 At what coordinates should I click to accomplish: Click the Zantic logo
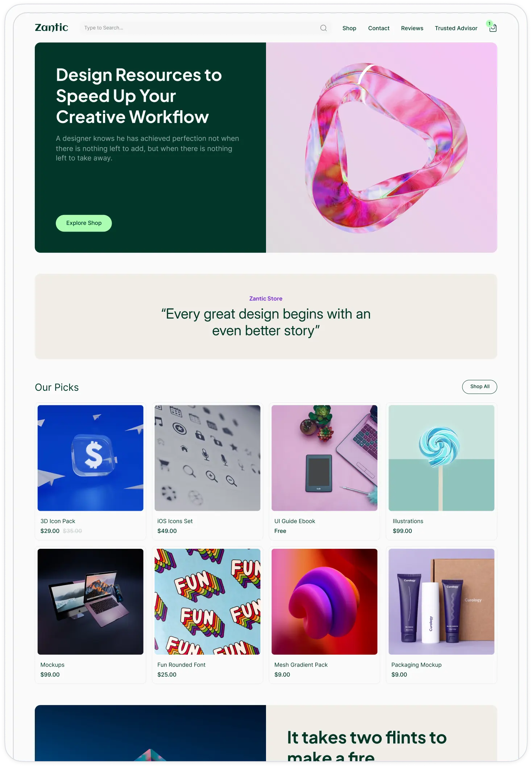[51, 28]
